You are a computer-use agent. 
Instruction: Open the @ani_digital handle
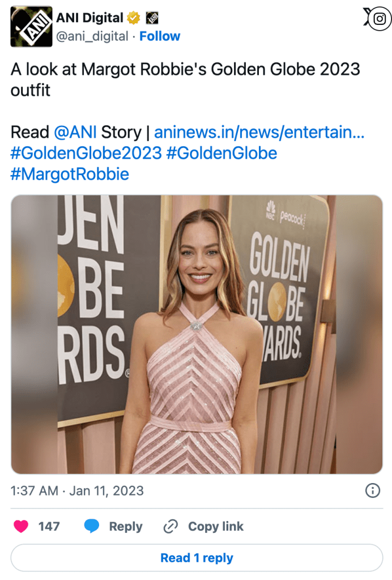92,36
